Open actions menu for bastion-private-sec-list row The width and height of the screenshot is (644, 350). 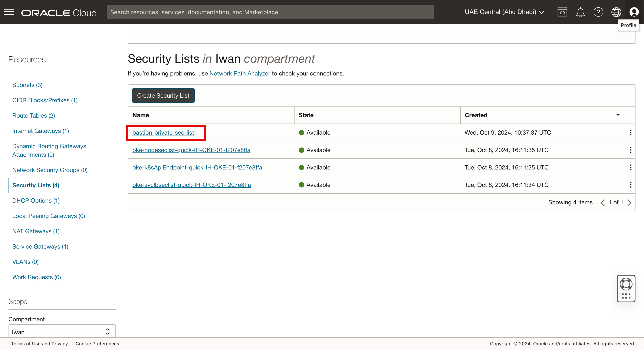pyautogui.click(x=631, y=132)
